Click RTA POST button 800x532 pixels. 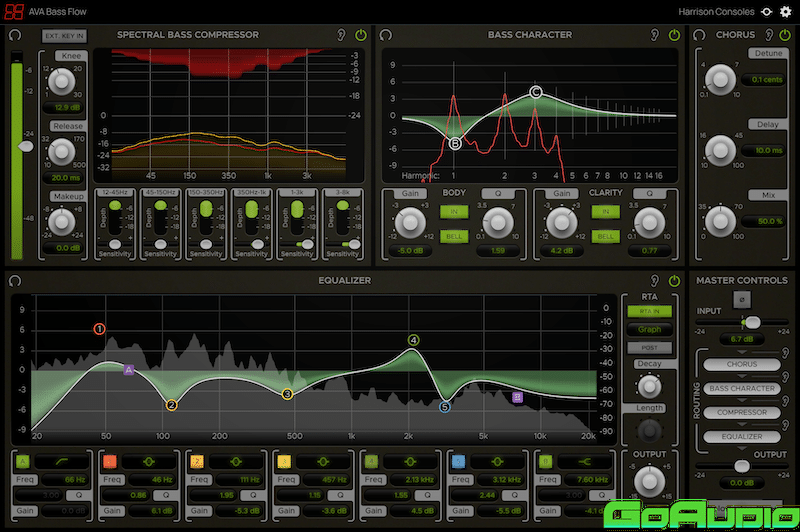click(649, 348)
